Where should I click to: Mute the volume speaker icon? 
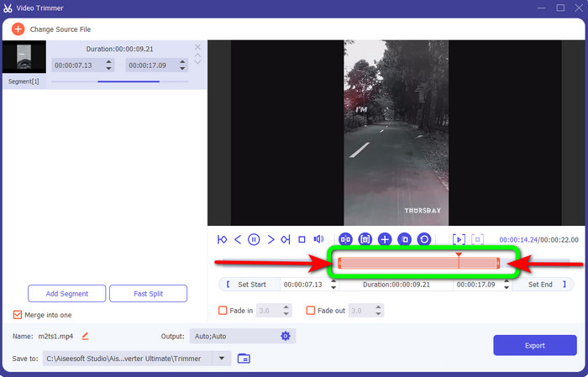click(318, 239)
